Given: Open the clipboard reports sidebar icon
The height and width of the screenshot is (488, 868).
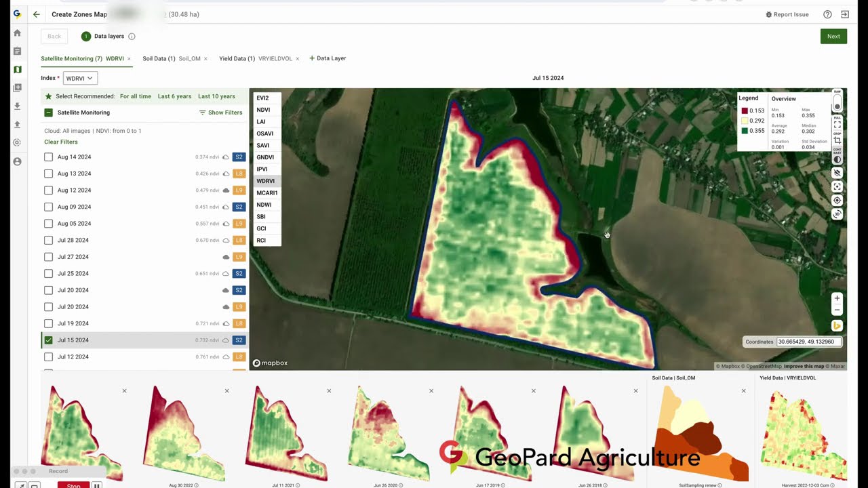Looking at the screenshot, I should pyautogui.click(x=17, y=51).
